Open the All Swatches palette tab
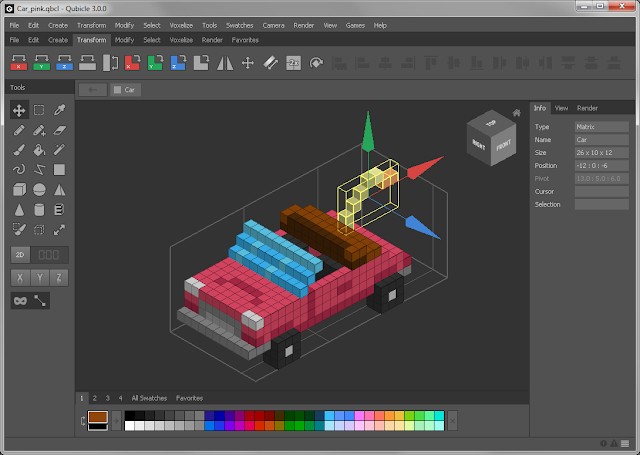 149,398
